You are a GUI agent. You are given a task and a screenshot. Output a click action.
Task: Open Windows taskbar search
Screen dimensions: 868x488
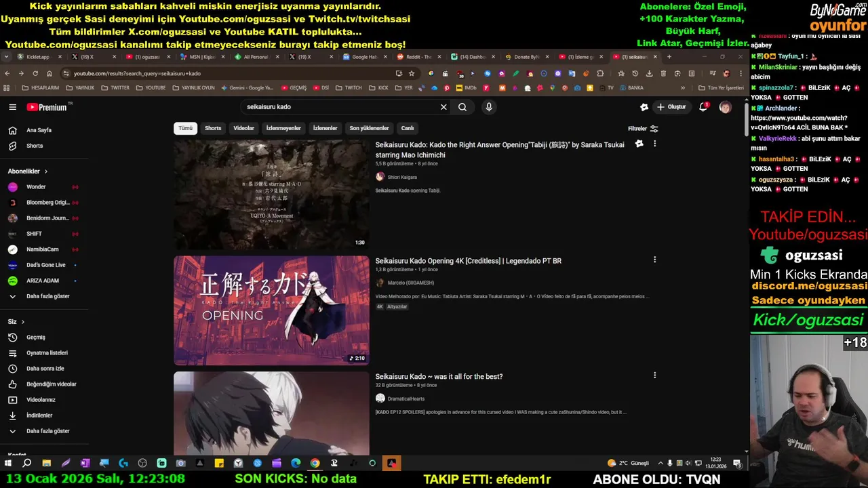[27, 464]
